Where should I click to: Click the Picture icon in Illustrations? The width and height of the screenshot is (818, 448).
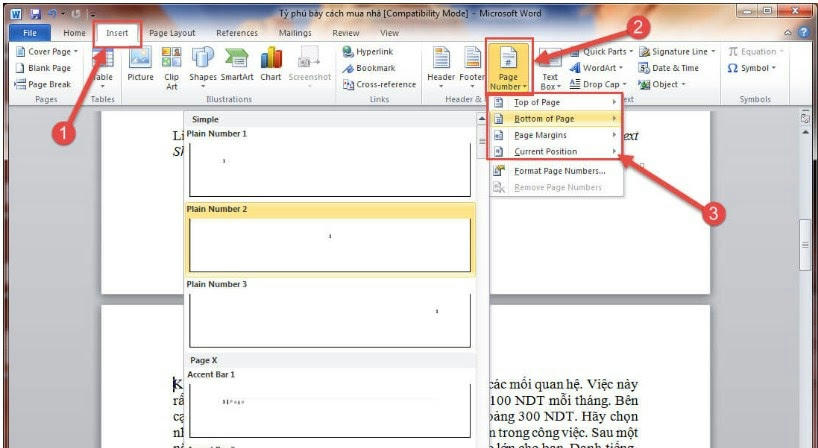pos(140,64)
